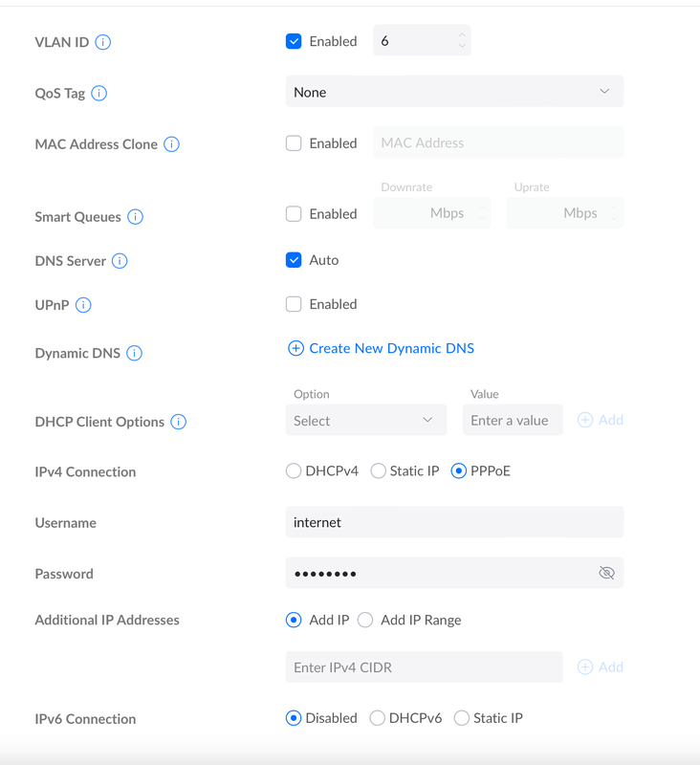Open the MAC Address Clone info tooltip
The image size is (700, 765).
point(171,144)
